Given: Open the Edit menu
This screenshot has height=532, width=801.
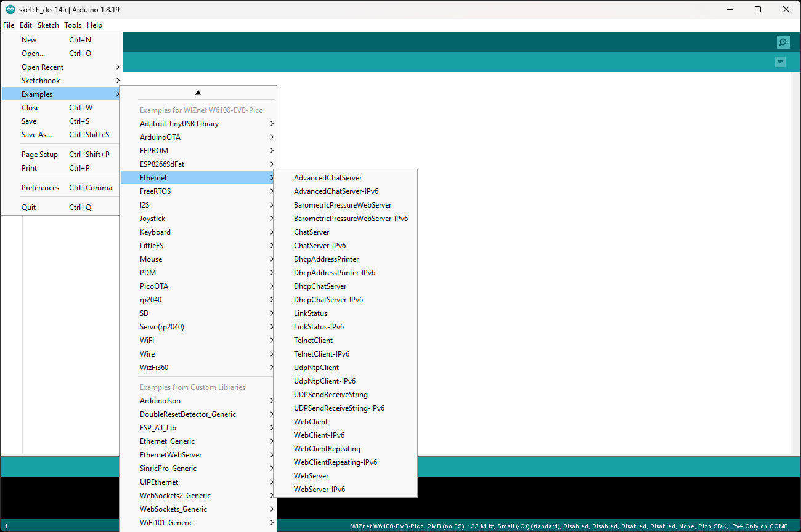Looking at the screenshot, I should tap(26, 25).
